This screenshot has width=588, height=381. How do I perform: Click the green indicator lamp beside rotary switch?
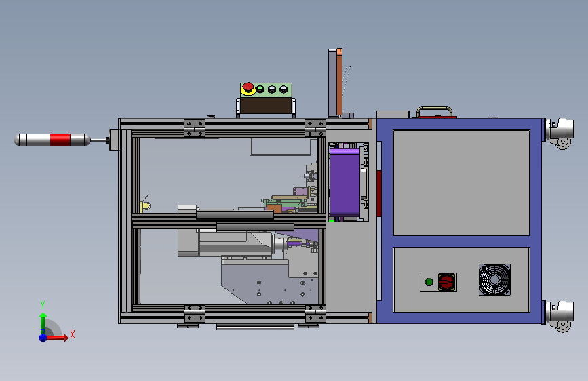(429, 282)
